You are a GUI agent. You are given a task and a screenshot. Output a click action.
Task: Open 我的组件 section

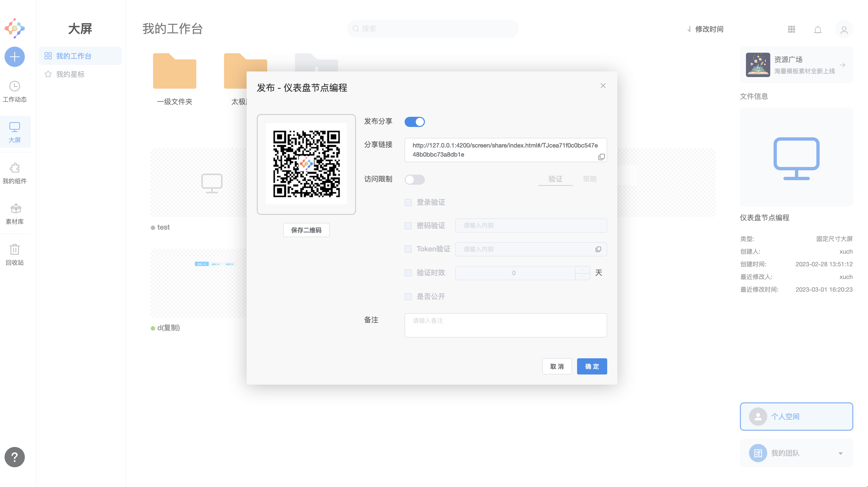(x=14, y=173)
